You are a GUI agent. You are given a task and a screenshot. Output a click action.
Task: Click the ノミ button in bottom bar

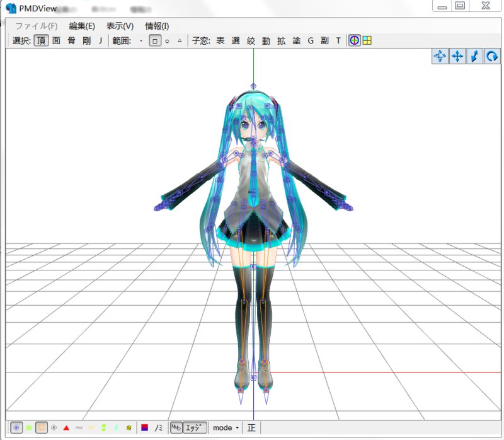[x=159, y=428]
